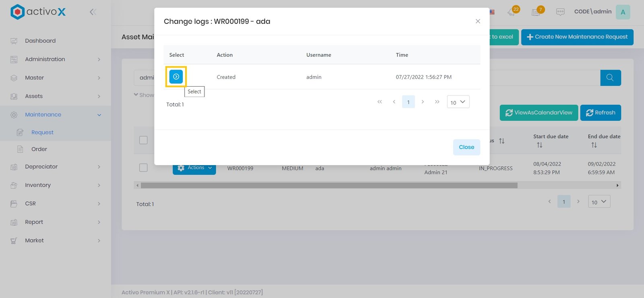This screenshot has height=298, width=644.
Task: Open the inbox icon with 7 badge
Action: pos(537,12)
